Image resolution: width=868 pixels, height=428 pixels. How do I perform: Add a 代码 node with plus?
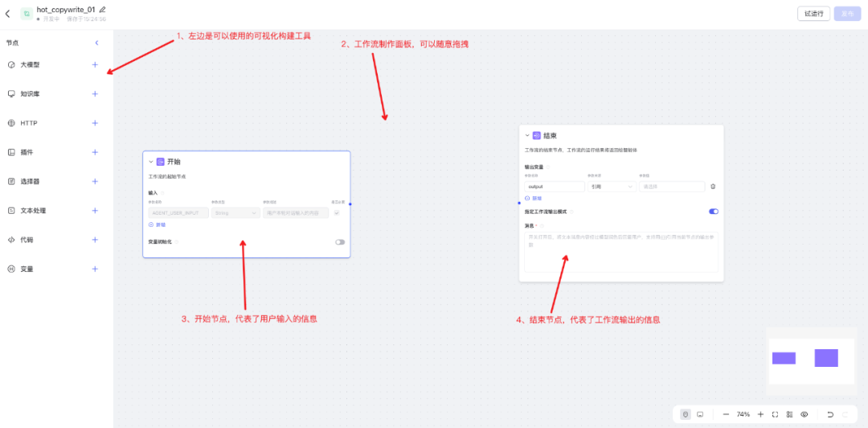pos(95,240)
